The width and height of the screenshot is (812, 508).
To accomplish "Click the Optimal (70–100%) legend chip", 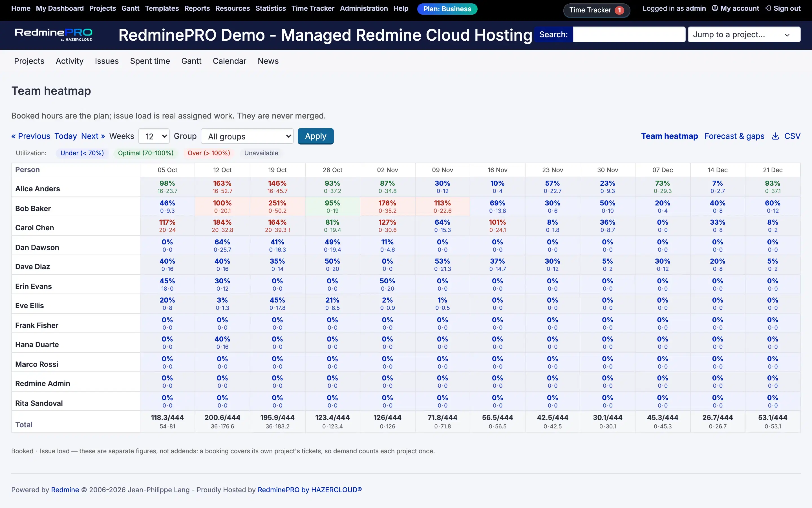I will click(145, 153).
